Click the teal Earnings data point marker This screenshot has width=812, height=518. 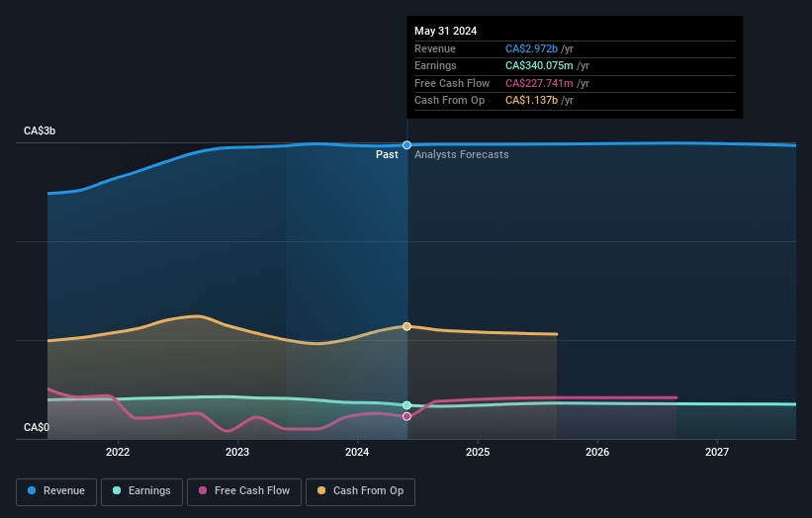tap(407, 405)
